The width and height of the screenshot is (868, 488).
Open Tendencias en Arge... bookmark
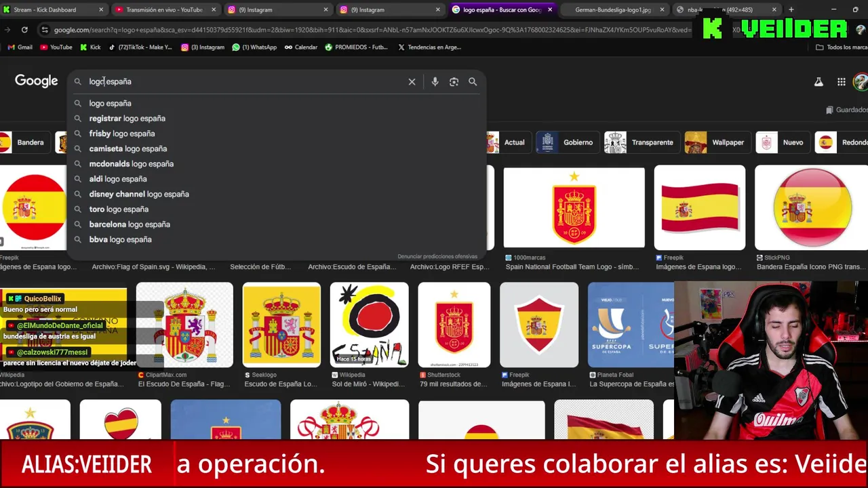(x=429, y=47)
